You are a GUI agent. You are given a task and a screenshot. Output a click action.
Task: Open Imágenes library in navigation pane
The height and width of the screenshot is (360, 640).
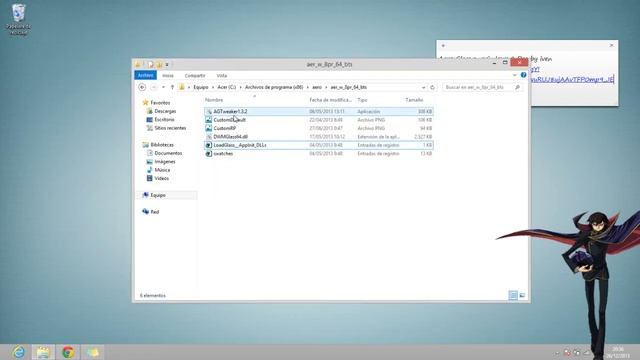[165, 162]
